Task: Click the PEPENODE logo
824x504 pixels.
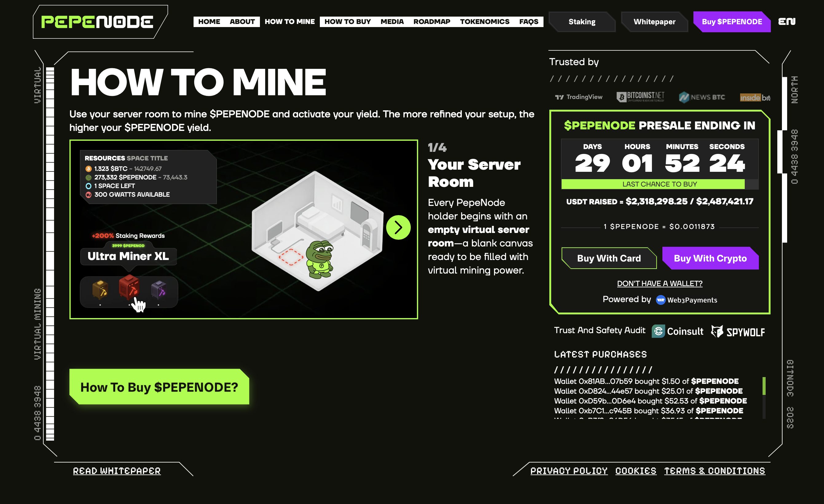Action: [x=97, y=22]
